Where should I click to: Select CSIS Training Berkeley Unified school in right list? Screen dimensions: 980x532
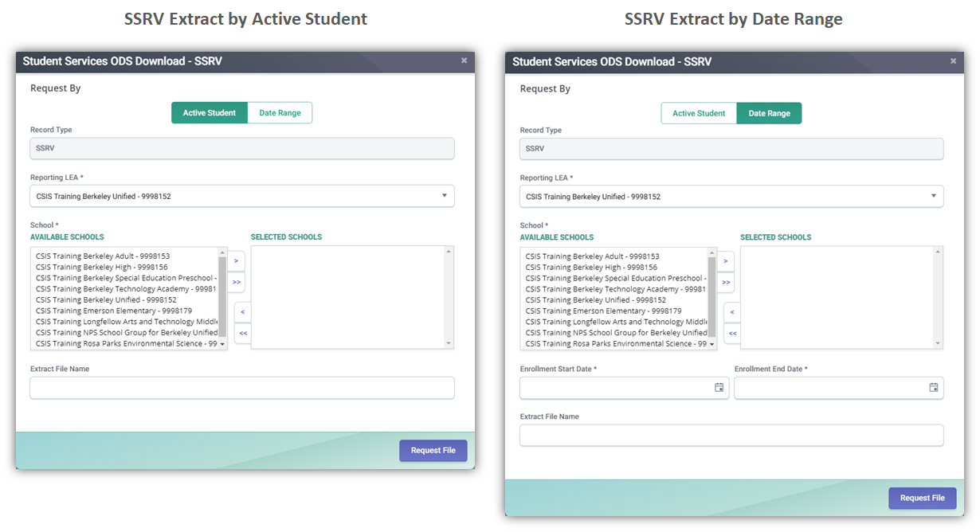coord(596,300)
